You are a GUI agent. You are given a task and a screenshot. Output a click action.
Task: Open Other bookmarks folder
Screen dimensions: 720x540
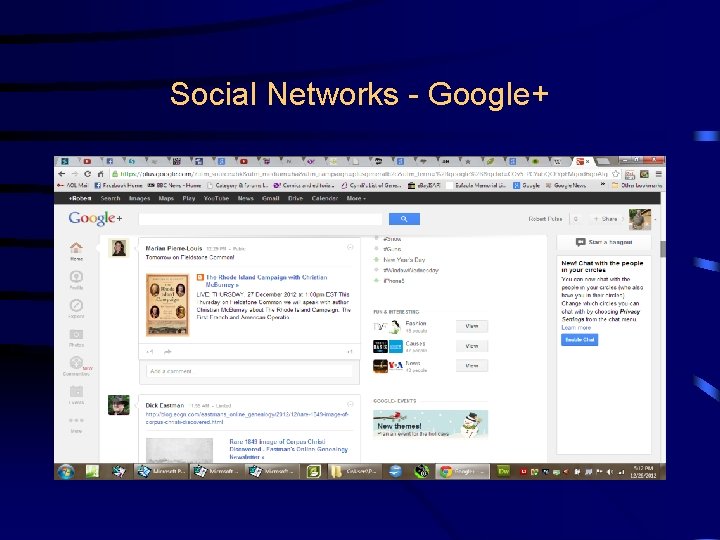tap(637, 186)
